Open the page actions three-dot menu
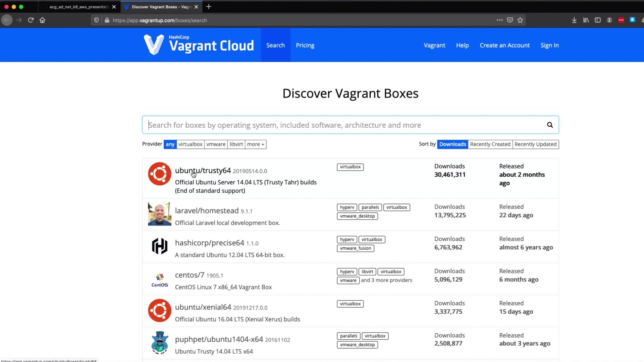Screen dimensions: 644x362 click(499, 20)
